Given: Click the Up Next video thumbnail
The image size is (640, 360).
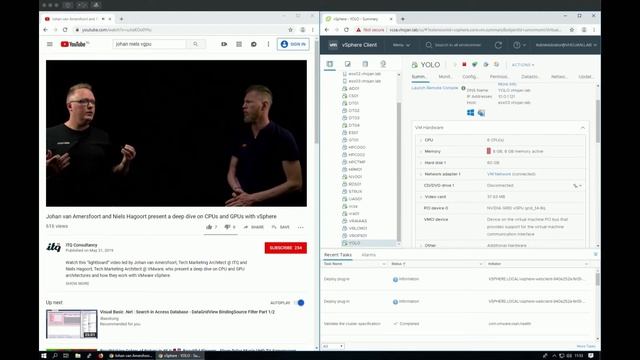Looking at the screenshot, I should (x=72, y=324).
